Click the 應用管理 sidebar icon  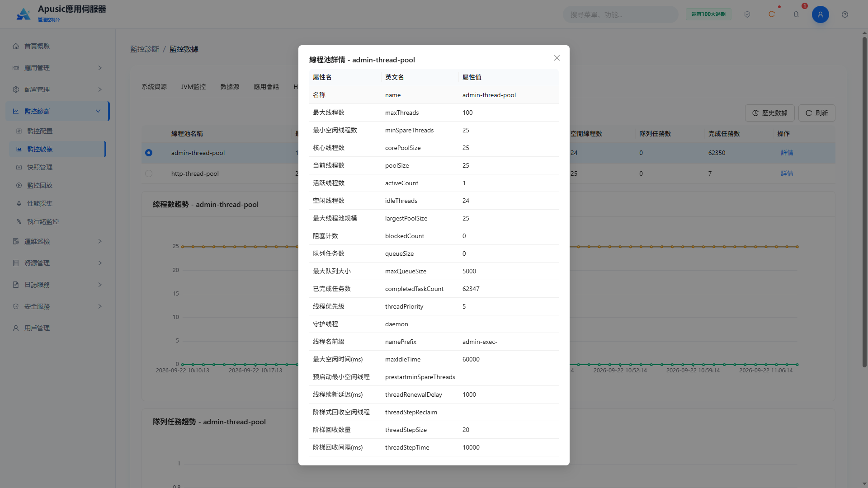16,68
